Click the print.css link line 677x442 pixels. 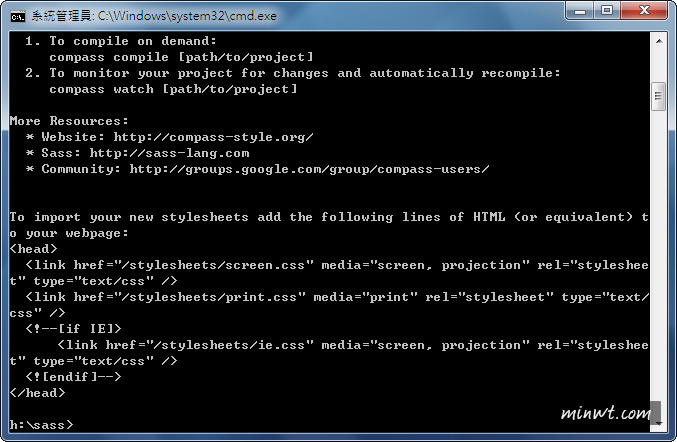[329, 305]
